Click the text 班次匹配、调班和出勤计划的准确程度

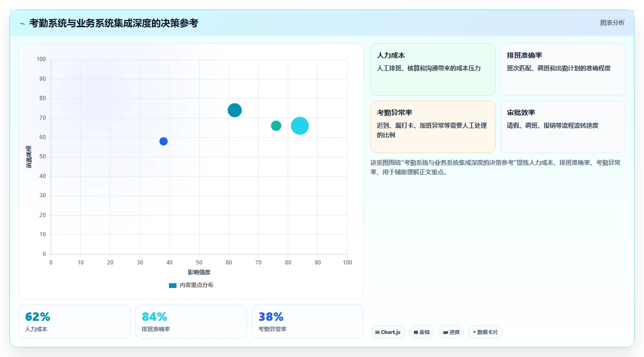559,68
